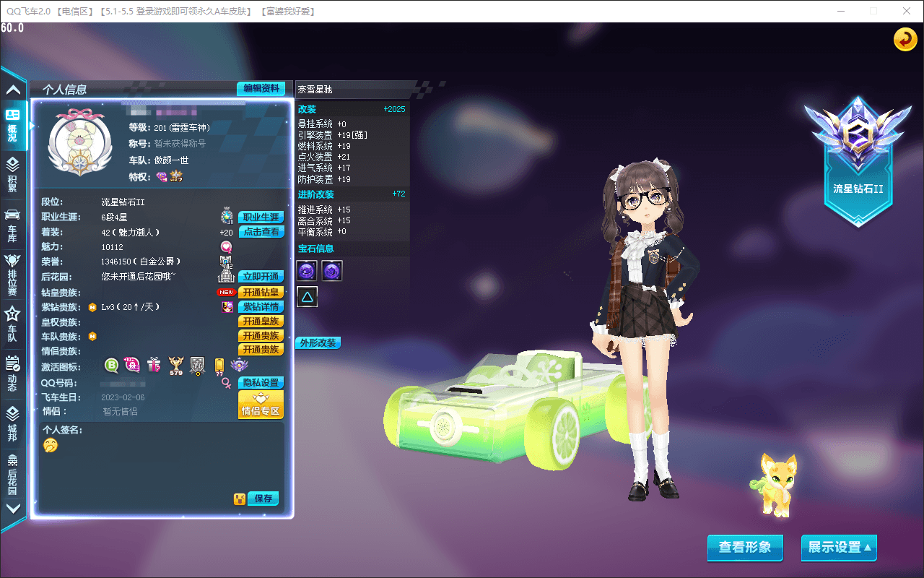
Task: Click the career medal icon
Action: click(x=227, y=217)
